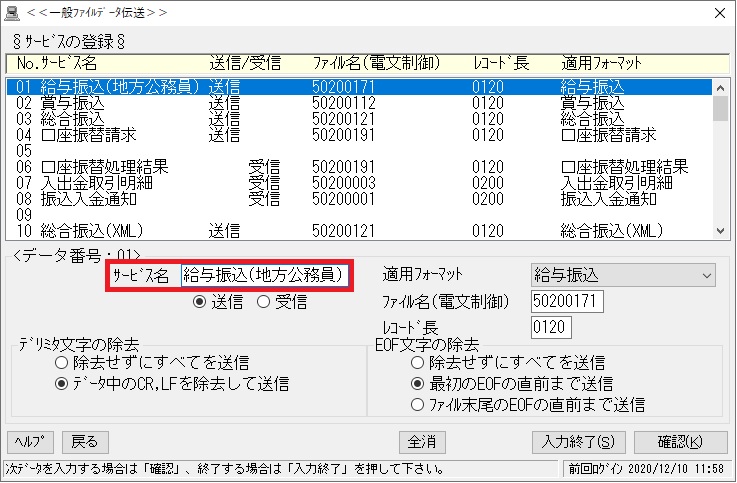The width and height of the screenshot is (737, 483).
Task: Choose 除去せずにすべてを送信 under EOF文字の除去
Action: click(x=508, y=363)
